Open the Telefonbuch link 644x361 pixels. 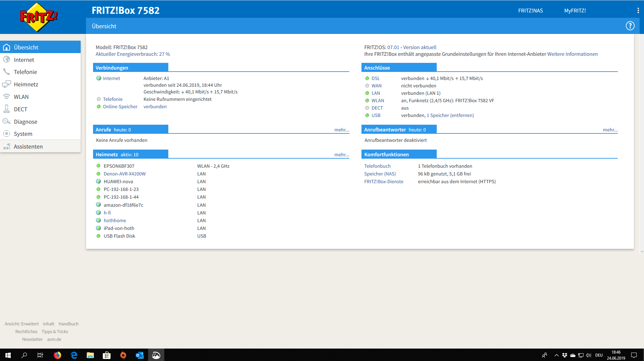coord(377,166)
